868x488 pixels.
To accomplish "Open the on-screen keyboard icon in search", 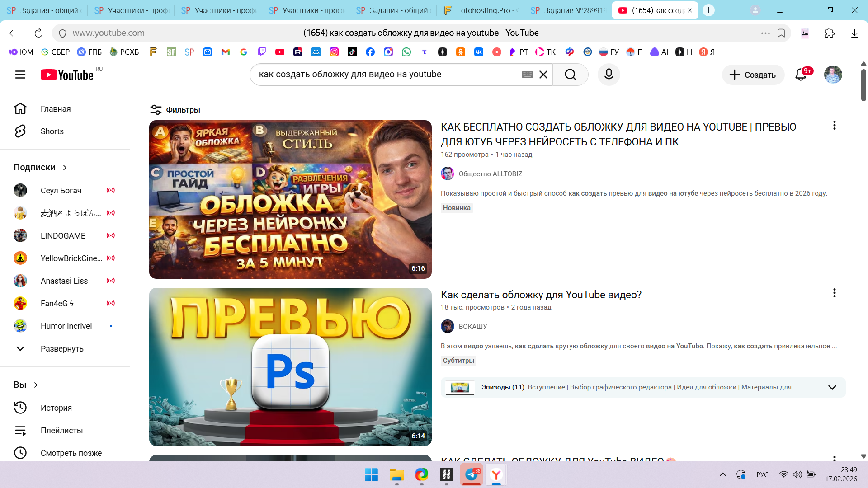I will (x=527, y=75).
